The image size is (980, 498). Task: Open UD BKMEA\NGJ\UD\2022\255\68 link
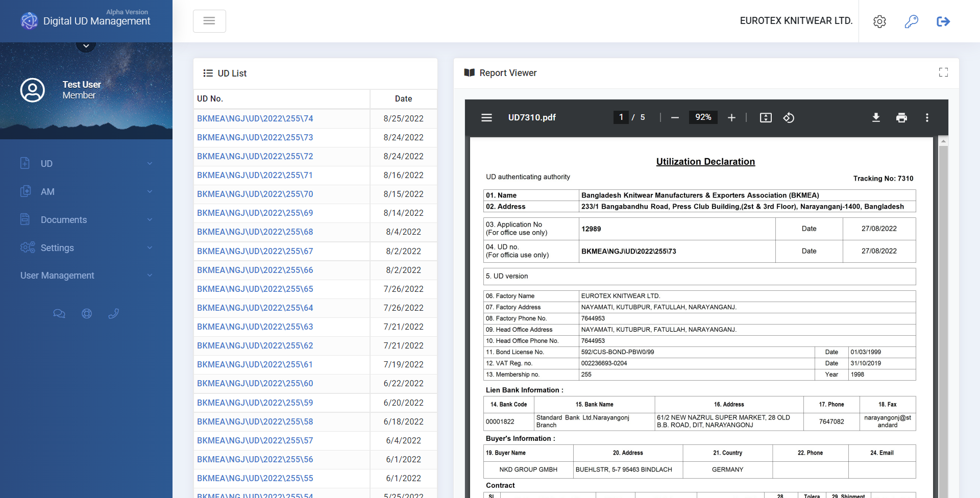pyautogui.click(x=255, y=232)
